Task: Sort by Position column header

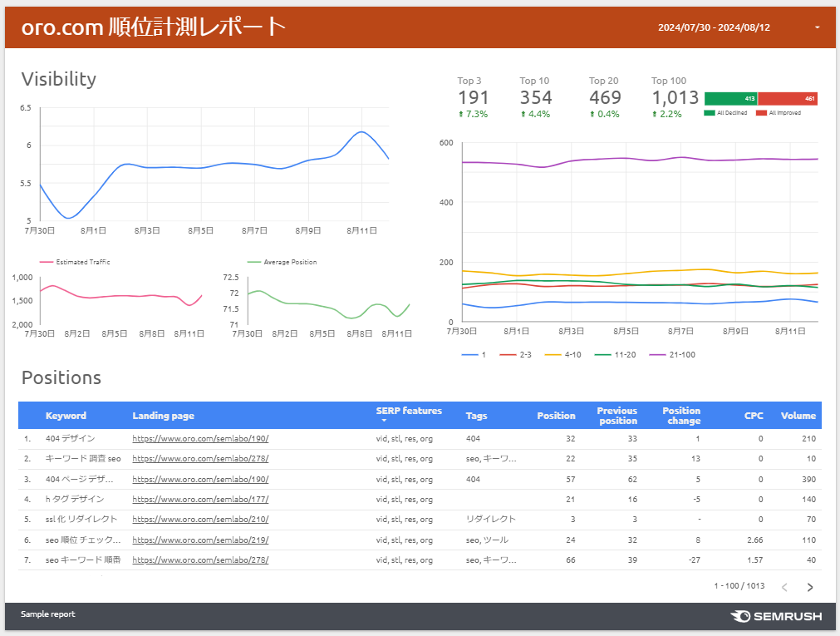Action: point(556,416)
